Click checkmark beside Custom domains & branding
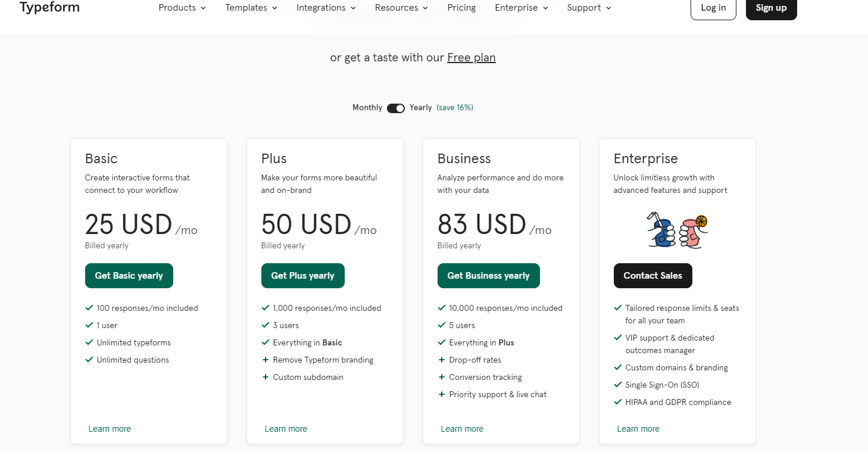The image size is (868, 452). (x=618, y=367)
